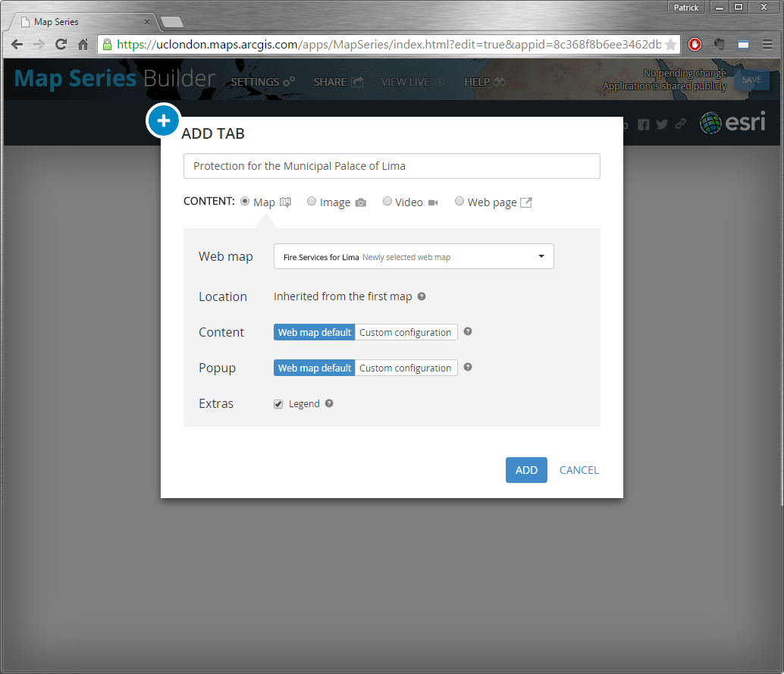Click the tab title text field

click(x=391, y=166)
